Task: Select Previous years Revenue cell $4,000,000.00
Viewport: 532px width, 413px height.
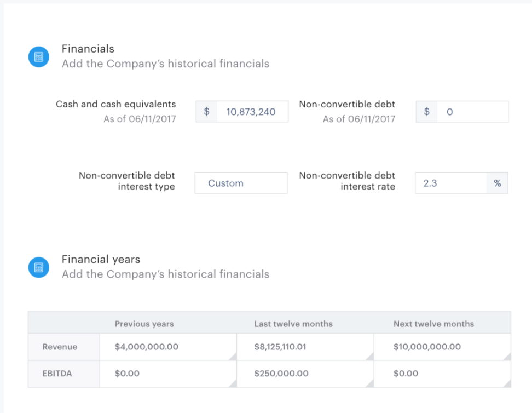Action: [168, 347]
